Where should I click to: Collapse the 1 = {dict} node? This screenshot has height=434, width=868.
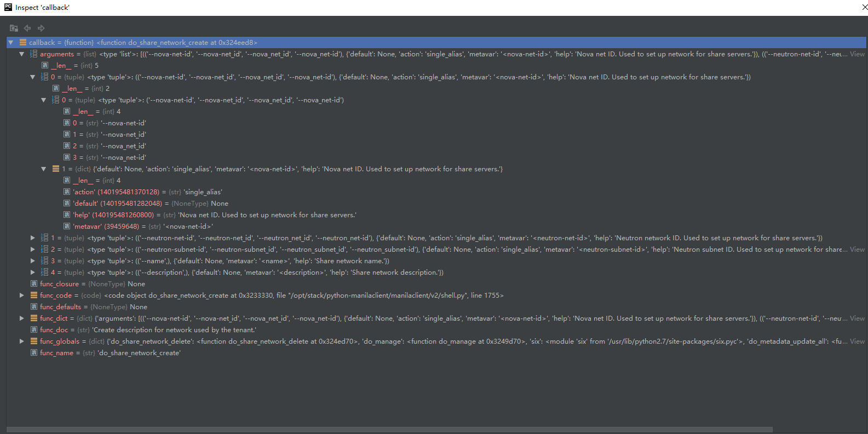coord(44,169)
